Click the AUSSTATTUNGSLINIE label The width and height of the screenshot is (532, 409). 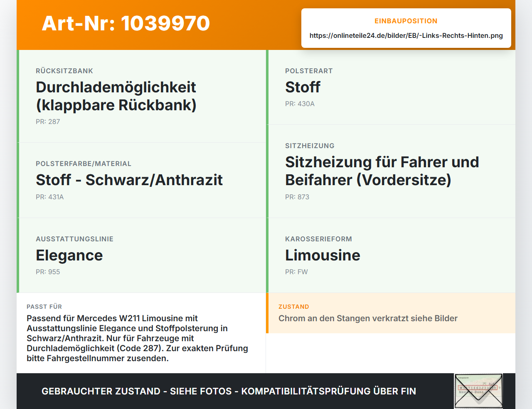point(74,239)
